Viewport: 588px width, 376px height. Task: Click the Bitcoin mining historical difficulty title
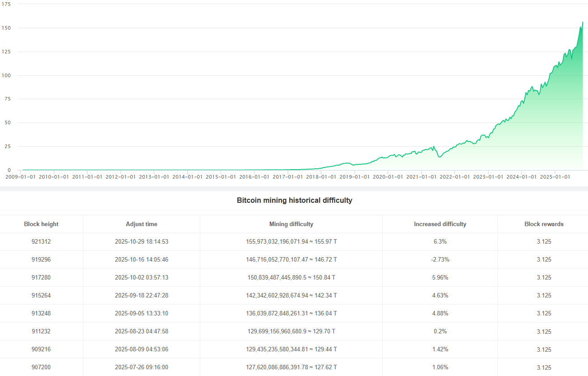click(294, 201)
